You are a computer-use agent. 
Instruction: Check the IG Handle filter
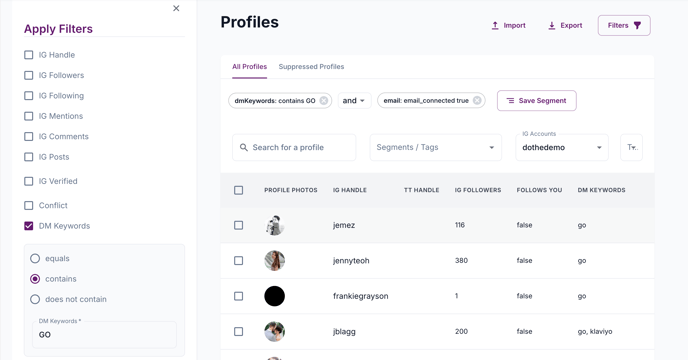pyautogui.click(x=29, y=55)
